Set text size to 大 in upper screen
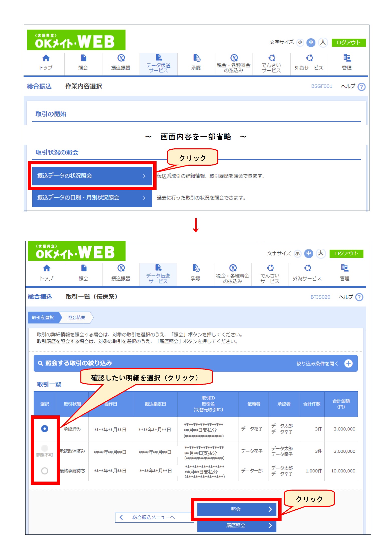Viewport: 392px width, 555px height. (x=323, y=42)
